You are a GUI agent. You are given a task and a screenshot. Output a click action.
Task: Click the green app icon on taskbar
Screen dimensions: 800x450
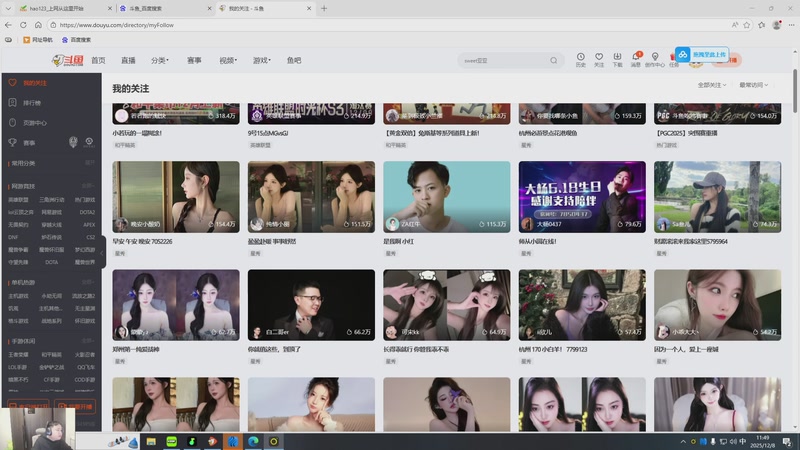[171, 441]
